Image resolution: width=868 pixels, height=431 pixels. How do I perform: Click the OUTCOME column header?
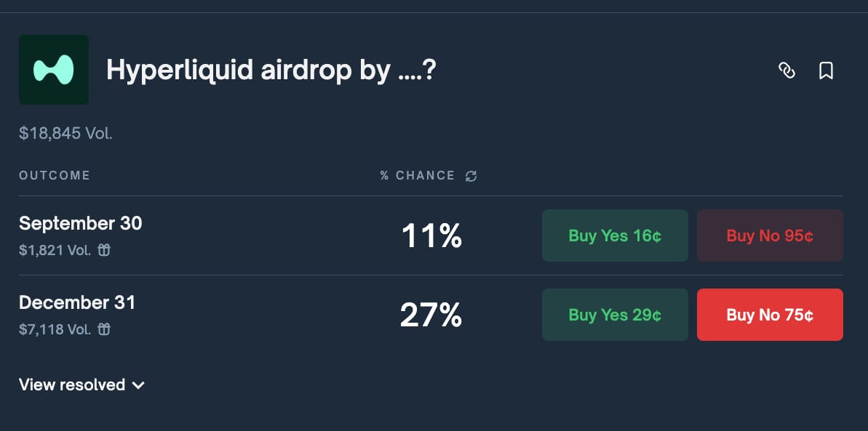[55, 175]
